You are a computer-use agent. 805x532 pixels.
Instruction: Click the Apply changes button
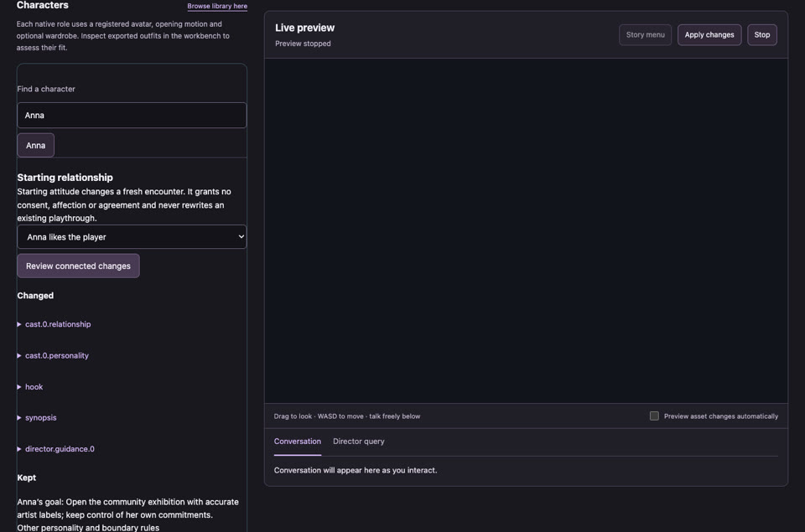tap(709, 35)
